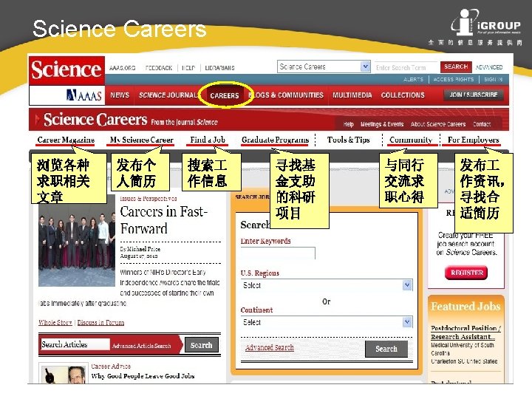Expand the U.S. Regions Select dropdown
The height and width of the screenshot is (399, 532).
[x=327, y=285]
